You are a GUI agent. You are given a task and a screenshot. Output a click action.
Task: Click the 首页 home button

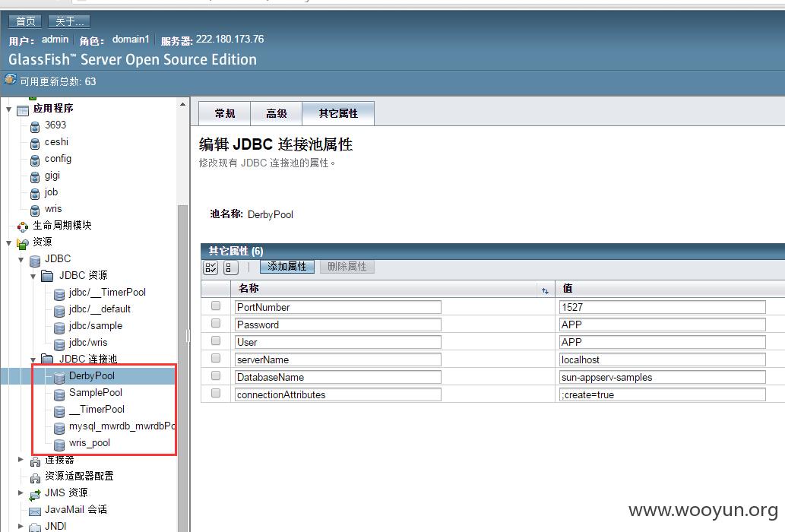(x=26, y=21)
